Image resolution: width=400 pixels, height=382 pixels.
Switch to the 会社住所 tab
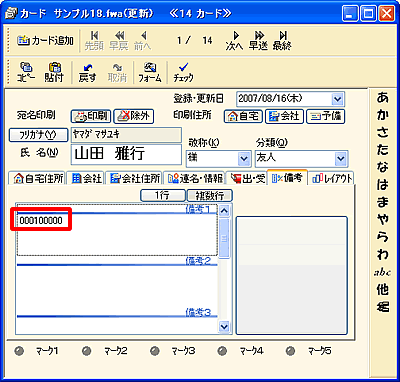click(134, 178)
